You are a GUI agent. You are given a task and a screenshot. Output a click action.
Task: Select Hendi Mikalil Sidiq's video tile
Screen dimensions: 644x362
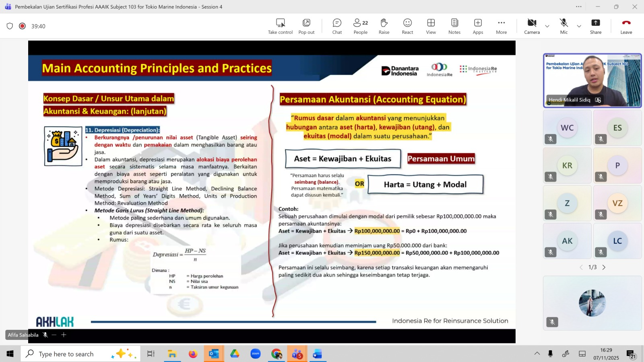click(592, 80)
